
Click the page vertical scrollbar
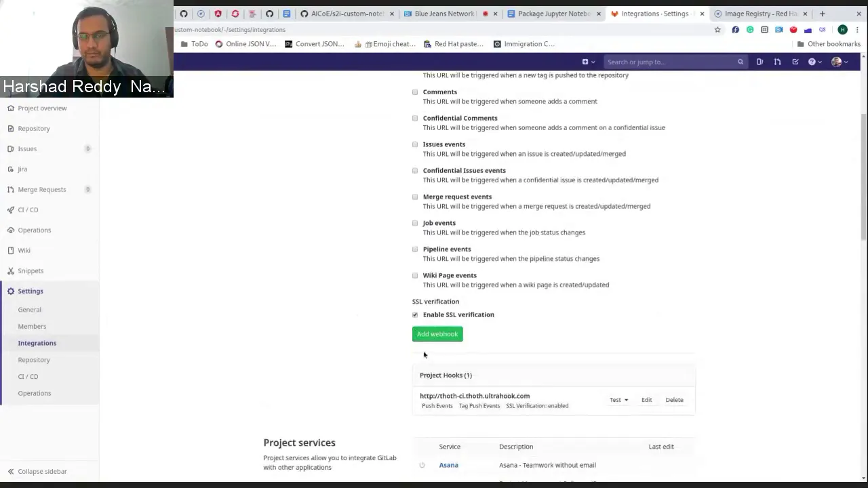(x=864, y=176)
